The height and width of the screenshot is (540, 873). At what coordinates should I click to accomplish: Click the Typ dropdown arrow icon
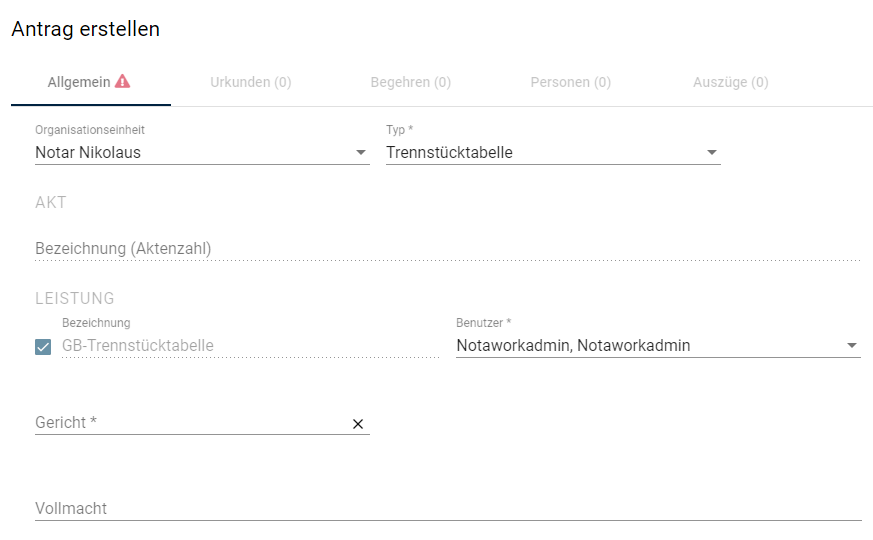(x=712, y=153)
